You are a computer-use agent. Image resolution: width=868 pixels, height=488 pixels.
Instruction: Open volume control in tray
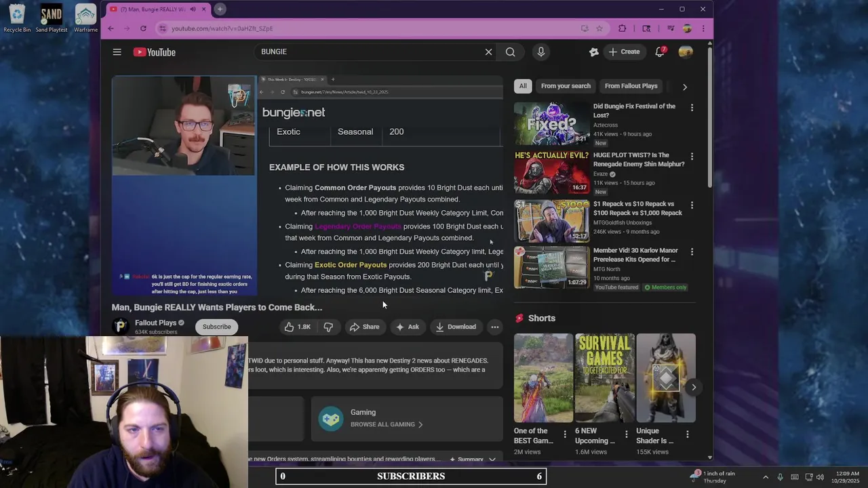(x=819, y=477)
